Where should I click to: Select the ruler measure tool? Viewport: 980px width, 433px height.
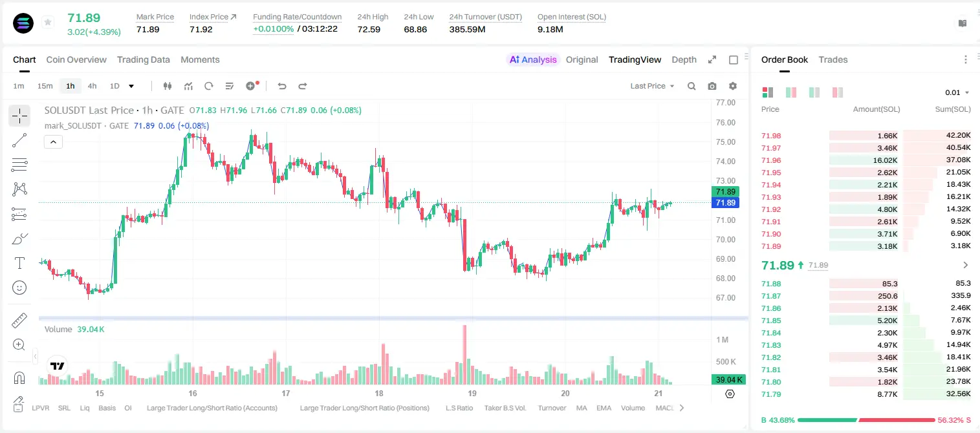click(x=19, y=321)
